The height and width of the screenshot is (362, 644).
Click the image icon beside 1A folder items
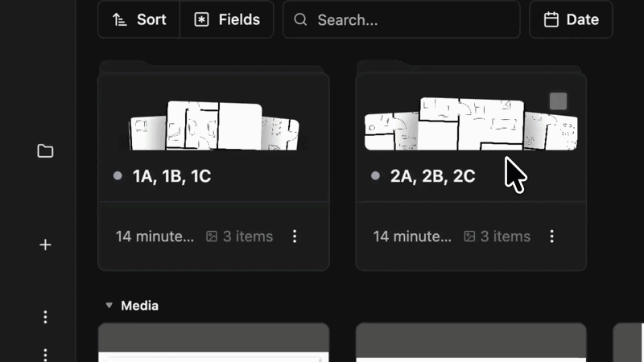tap(212, 237)
